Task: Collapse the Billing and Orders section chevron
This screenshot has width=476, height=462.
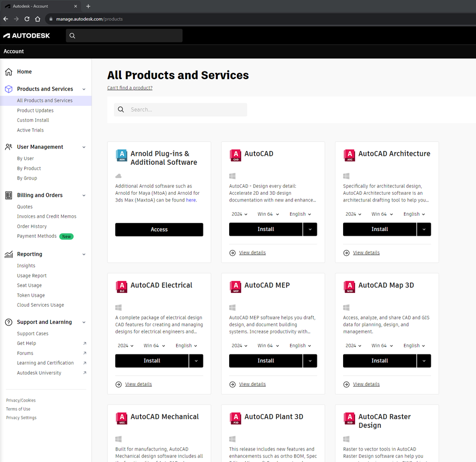Action: 84,195
